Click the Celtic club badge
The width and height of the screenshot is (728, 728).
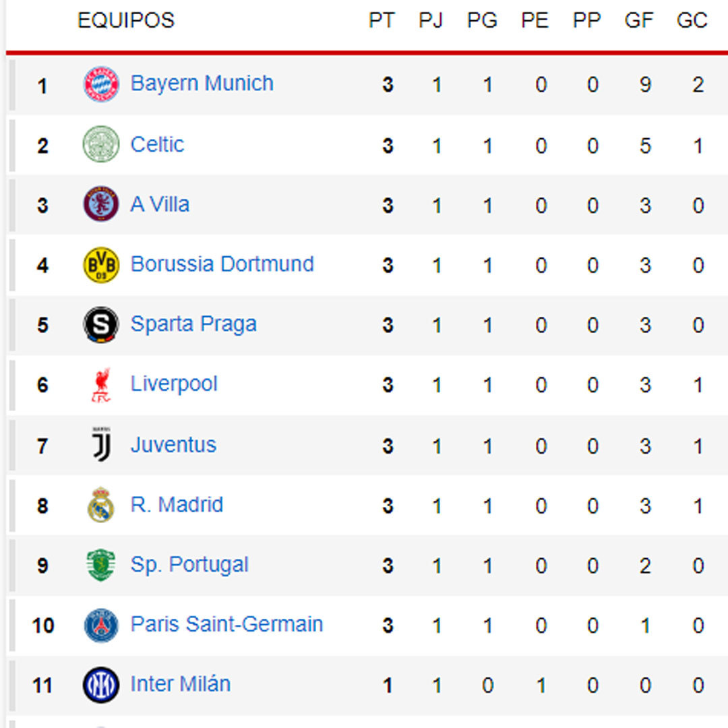pyautogui.click(x=101, y=144)
